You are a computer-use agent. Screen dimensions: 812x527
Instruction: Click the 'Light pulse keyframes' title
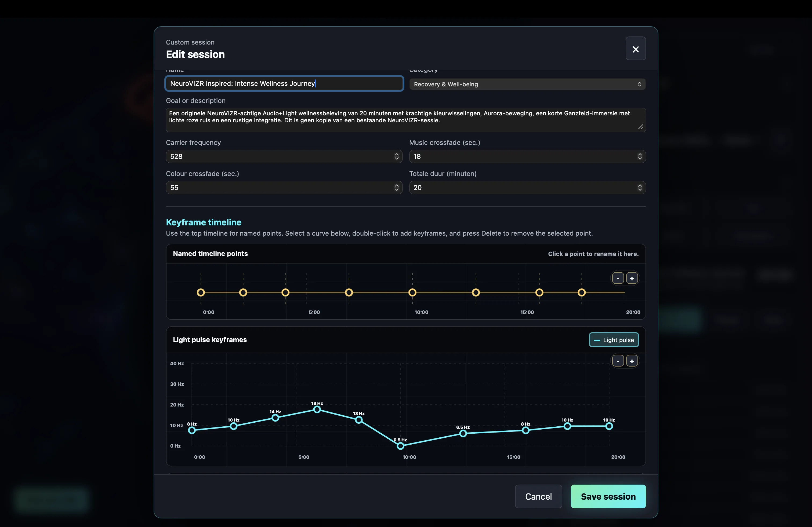pos(209,339)
